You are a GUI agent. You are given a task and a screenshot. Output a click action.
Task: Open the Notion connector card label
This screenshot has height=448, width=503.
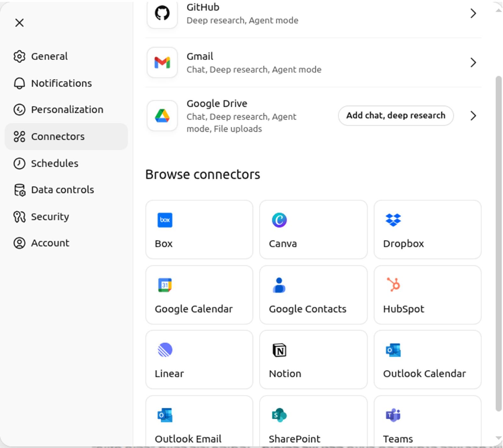coord(285,374)
